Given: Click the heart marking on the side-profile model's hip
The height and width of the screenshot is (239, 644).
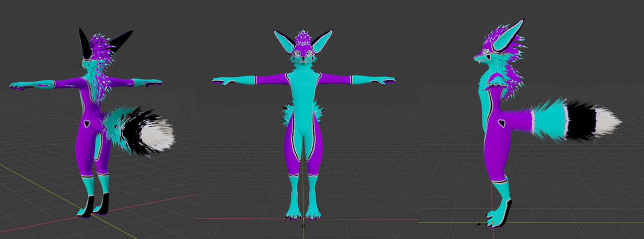Looking at the screenshot, I should (x=502, y=123).
